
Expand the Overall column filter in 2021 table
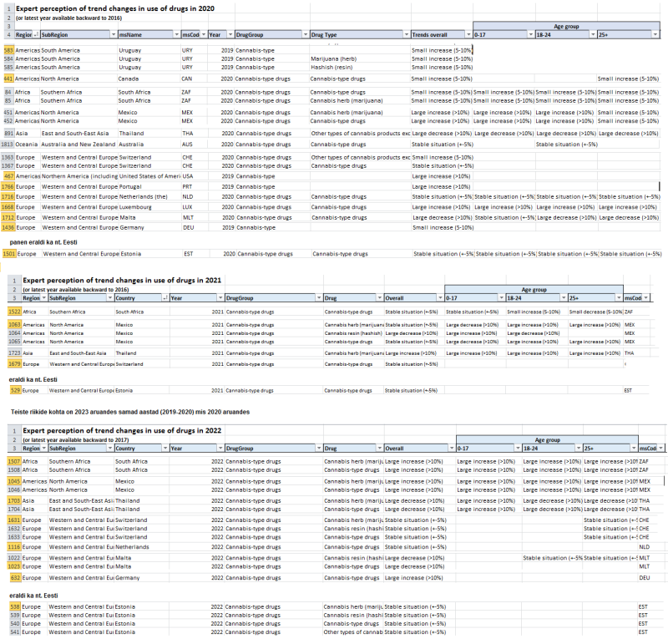(x=438, y=297)
